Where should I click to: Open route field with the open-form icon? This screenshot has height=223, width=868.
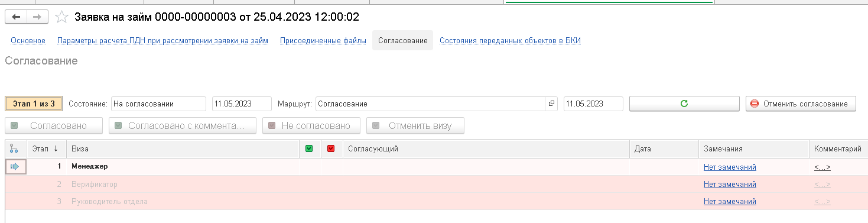click(x=552, y=104)
